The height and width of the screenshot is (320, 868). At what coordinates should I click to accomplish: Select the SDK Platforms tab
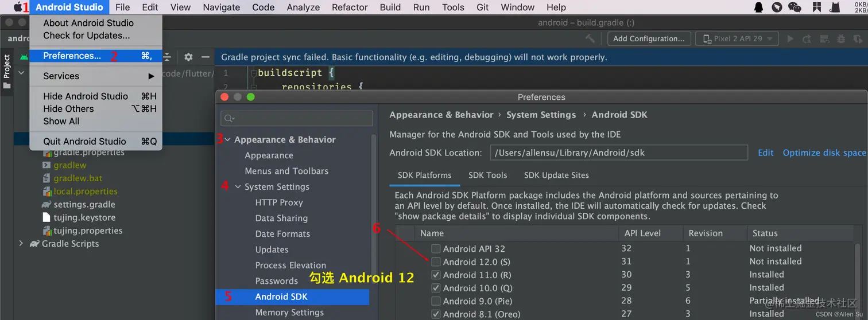click(x=424, y=175)
